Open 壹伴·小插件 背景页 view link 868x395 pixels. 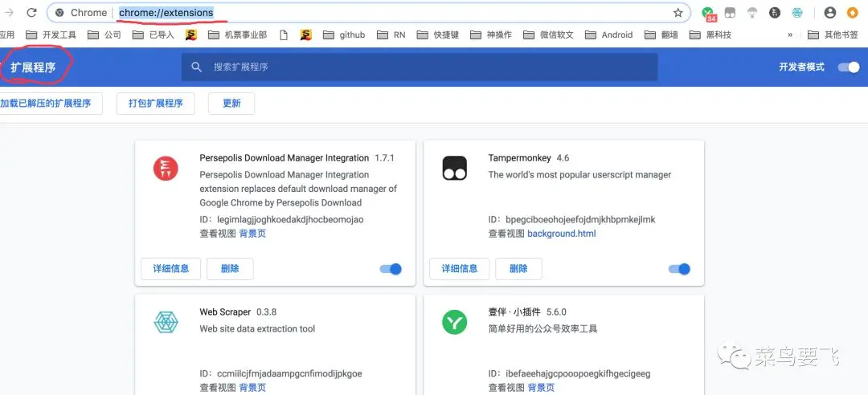(x=541, y=388)
